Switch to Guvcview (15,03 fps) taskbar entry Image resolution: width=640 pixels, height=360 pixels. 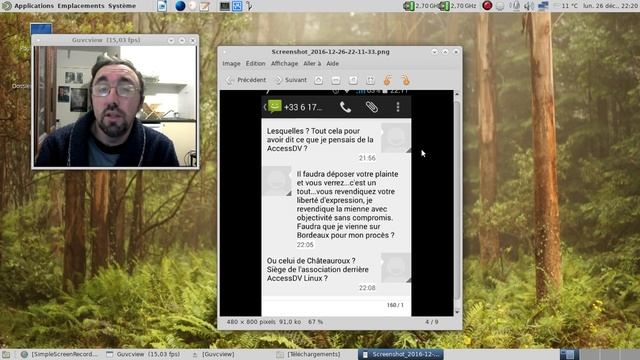point(144,354)
